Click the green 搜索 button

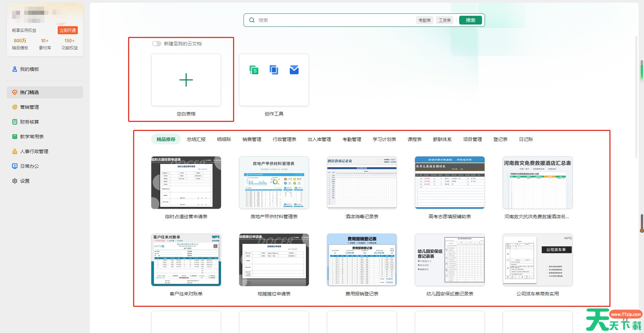pos(470,20)
